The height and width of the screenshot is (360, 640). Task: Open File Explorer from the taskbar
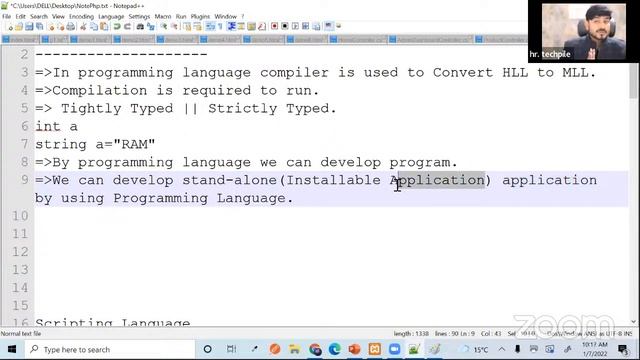point(294,349)
